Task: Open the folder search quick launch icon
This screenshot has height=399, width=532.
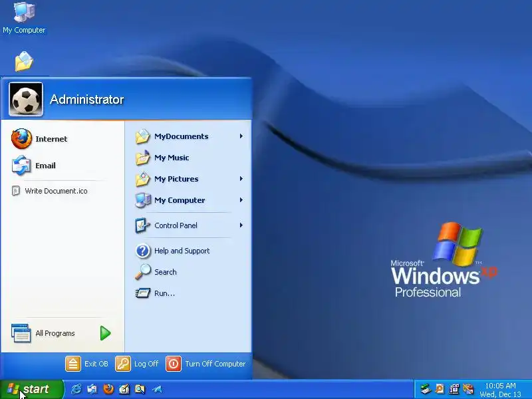Action: click(140, 389)
